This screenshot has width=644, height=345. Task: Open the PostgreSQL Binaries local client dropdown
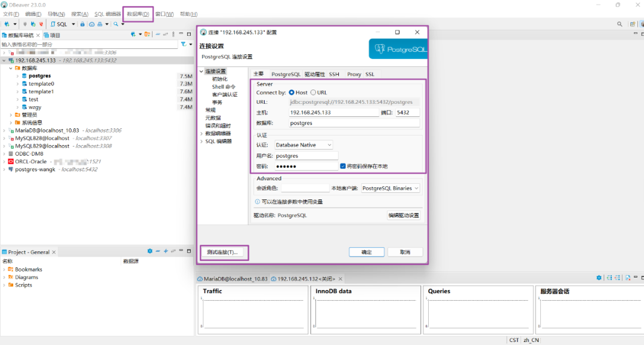click(x=390, y=188)
